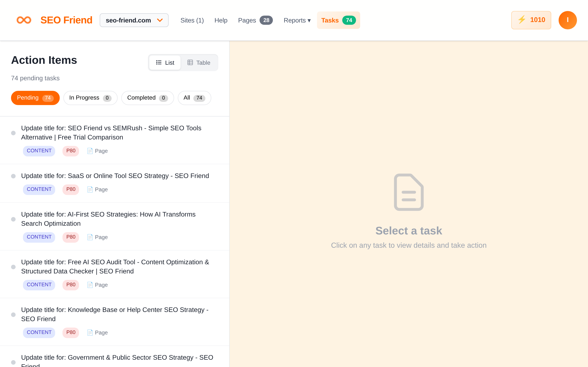The width and height of the screenshot is (588, 367).
Task: Open the lightning credits indicator showing 1010
Action: point(531,20)
